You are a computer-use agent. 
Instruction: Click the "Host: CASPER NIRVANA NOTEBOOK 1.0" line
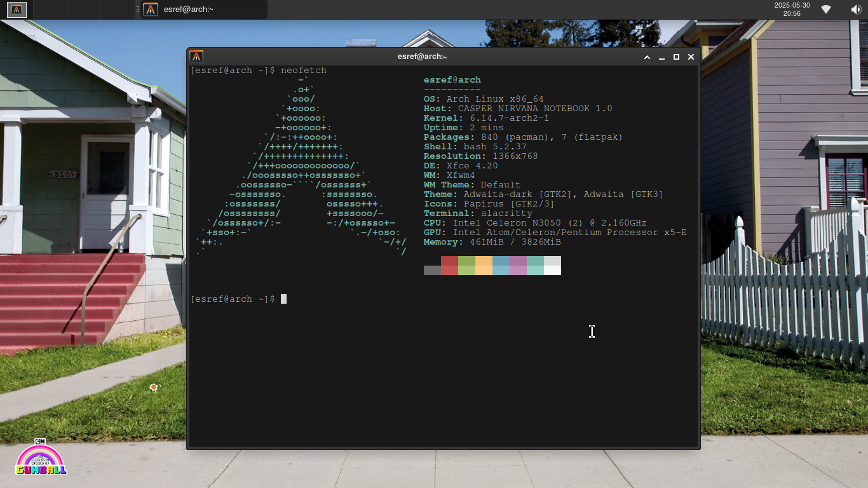click(x=518, y=109)
